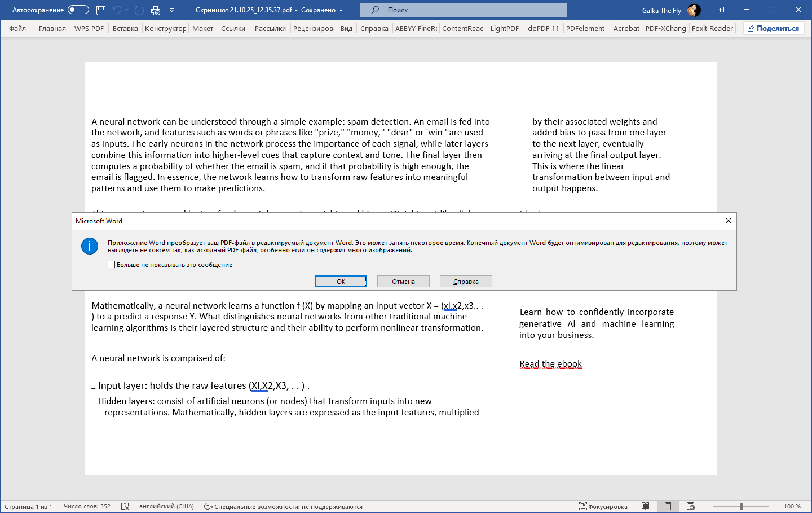Image resolution: width=812 pixels, height=513 pixels.
Task: Select Print Layout view icon
Action: (668, 506)
